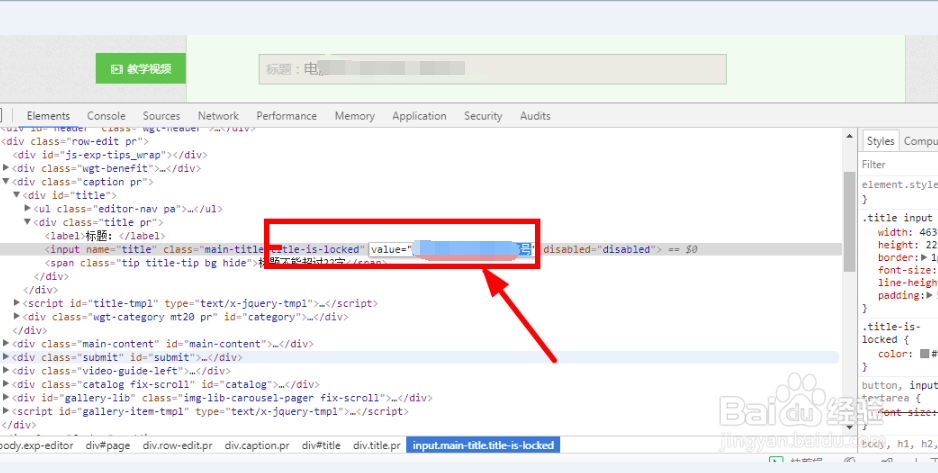This screenshot has width=938, height=473.
Task: Click the green 教学视频 button
Action: (x=141, y=69)
